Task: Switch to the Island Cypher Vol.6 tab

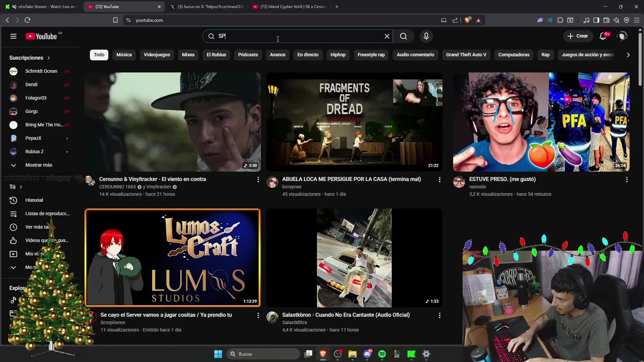Action: 289,7
